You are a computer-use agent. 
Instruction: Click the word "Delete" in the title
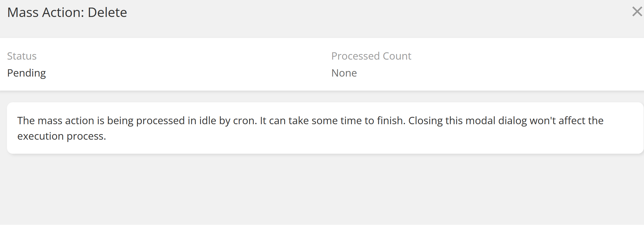point(107,13)
